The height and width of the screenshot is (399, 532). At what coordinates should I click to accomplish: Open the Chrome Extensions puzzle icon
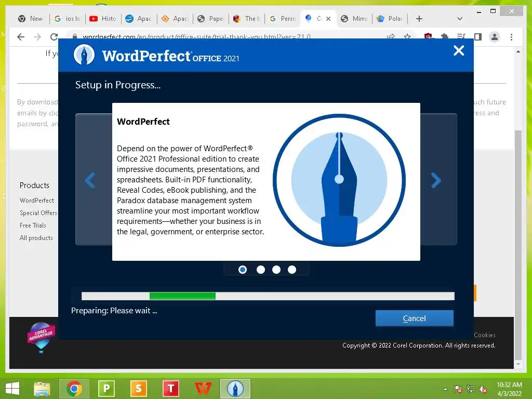[x=445, y=36]
